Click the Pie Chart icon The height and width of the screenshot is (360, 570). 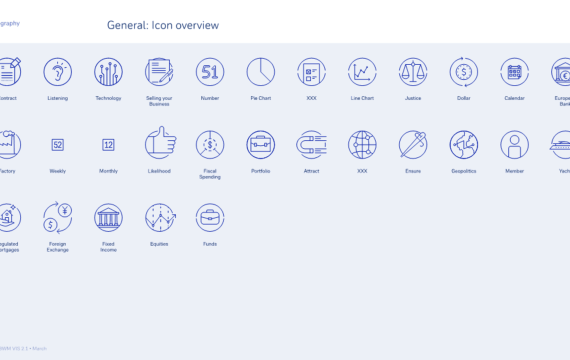261,72
